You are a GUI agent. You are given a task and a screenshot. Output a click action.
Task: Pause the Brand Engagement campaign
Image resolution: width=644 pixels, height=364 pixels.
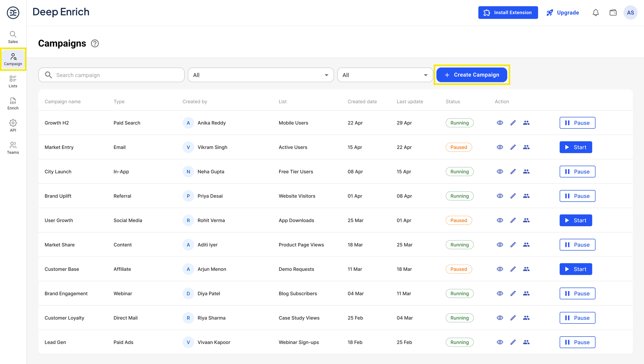point(577,294)
